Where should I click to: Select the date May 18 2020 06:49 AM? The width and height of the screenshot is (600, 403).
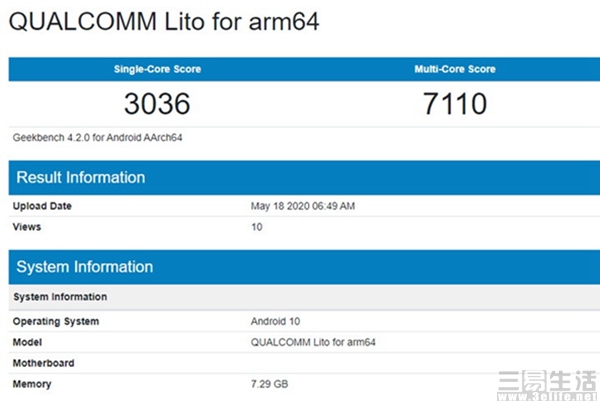(303, 206)
